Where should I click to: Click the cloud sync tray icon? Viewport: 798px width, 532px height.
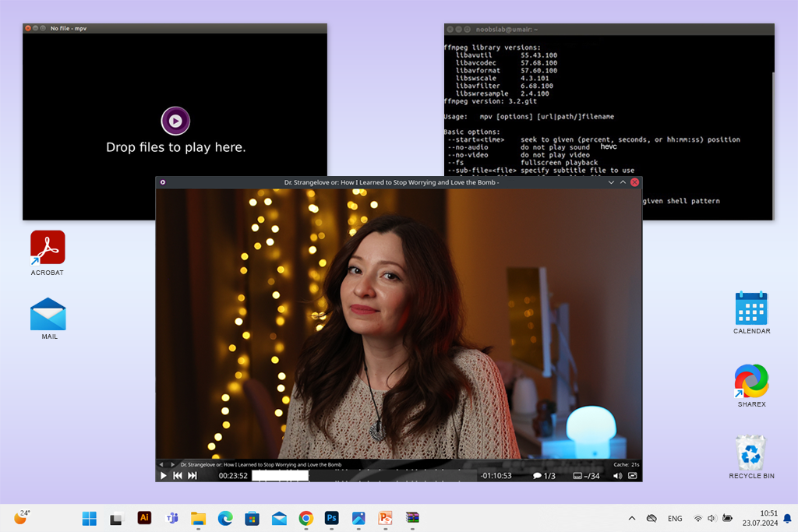(x=651, y=518)
